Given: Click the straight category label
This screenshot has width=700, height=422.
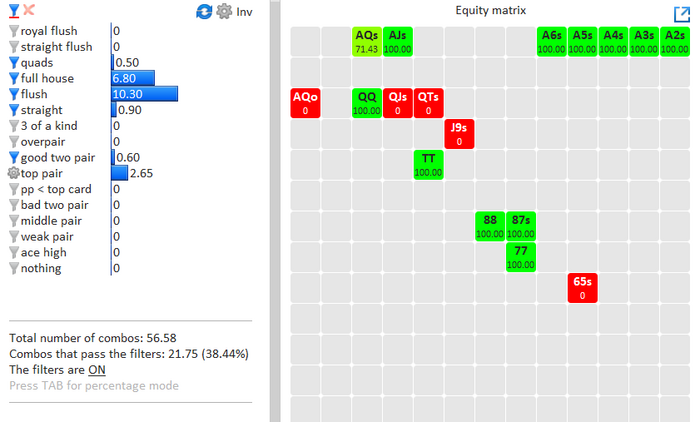Looking at the screenshot, I should click(46, 110).
